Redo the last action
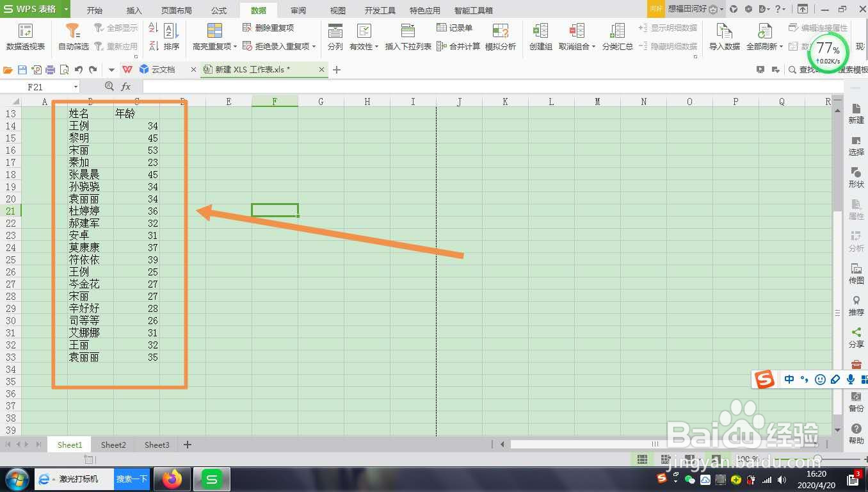This screenshot has width=868, height=492. point(93,69)
